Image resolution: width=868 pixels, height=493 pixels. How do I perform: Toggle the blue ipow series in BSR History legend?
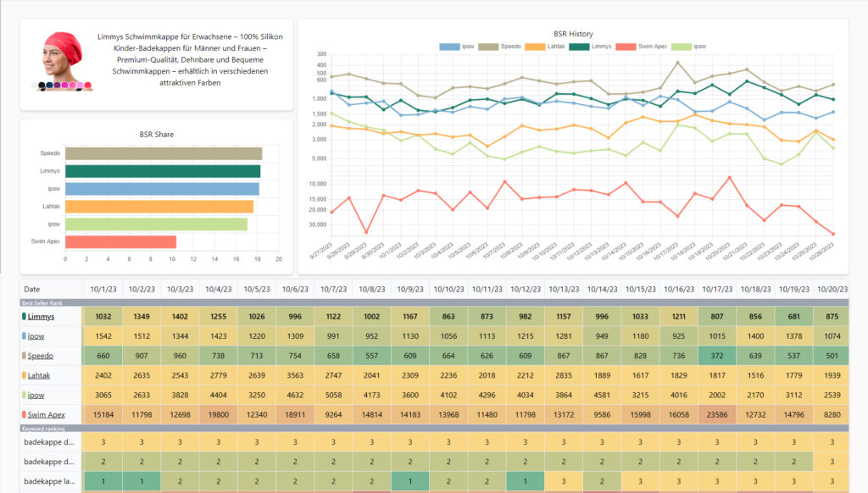[457, 47]
